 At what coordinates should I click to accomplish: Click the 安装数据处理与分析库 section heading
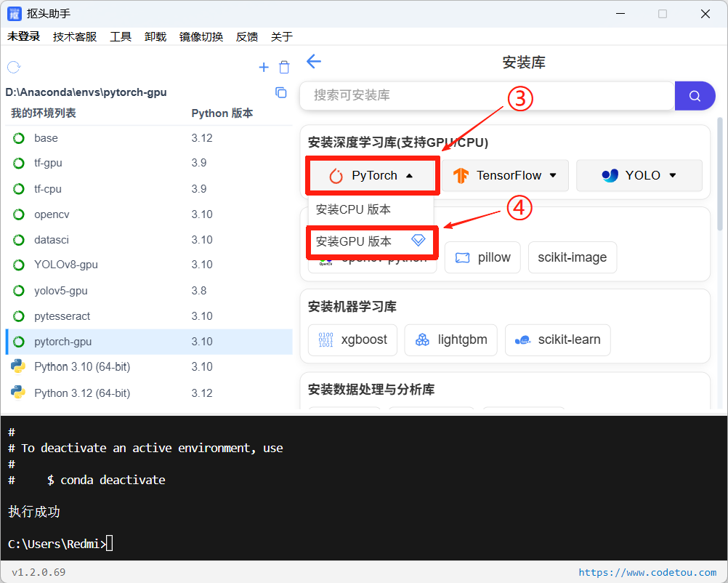point(371,390)
